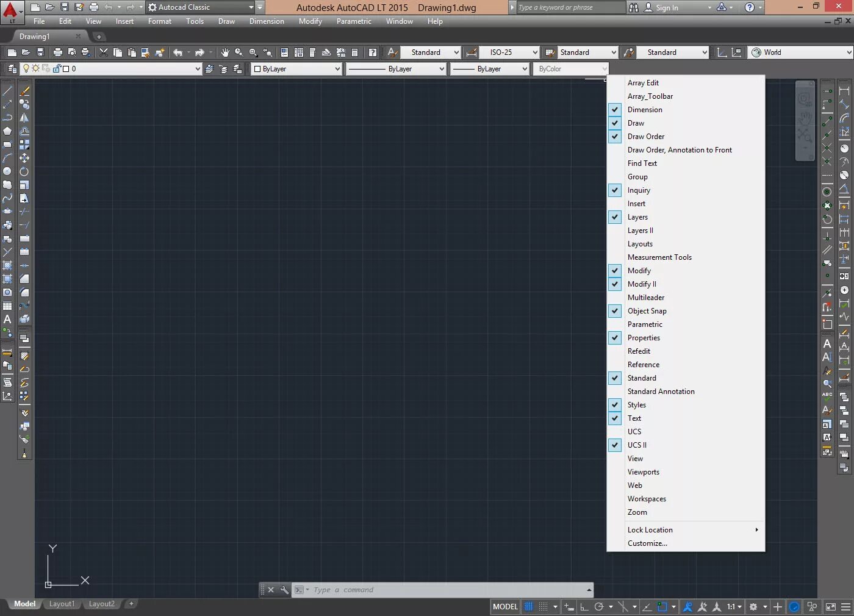Click the Clean Screen icon in status bar
The image size is (854, 616).
pos(831,607)
